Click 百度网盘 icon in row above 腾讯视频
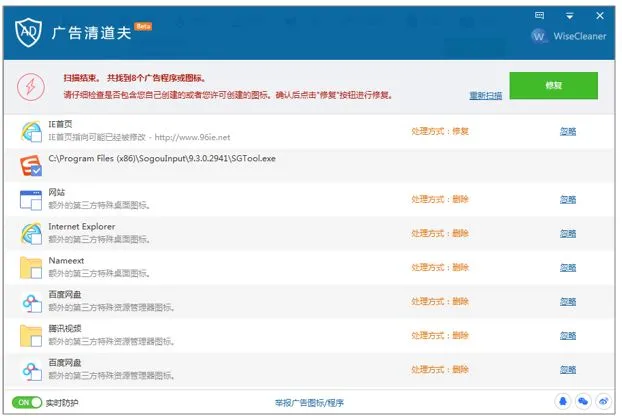The height and width of the screenshot is (420, 622). (x=31, y=302)
